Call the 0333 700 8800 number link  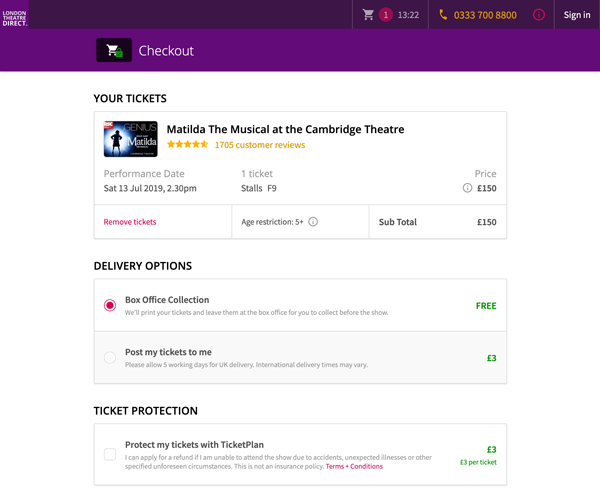[x=485, y=15]
